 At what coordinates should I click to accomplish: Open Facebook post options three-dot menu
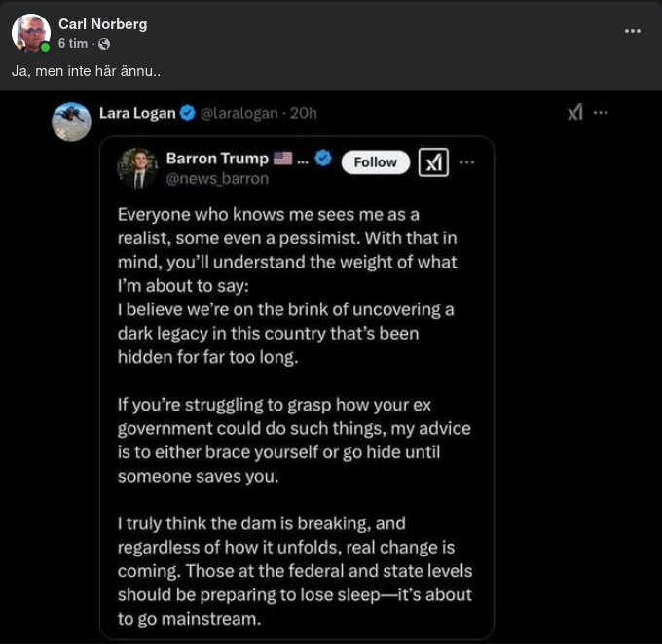point(633,31)
